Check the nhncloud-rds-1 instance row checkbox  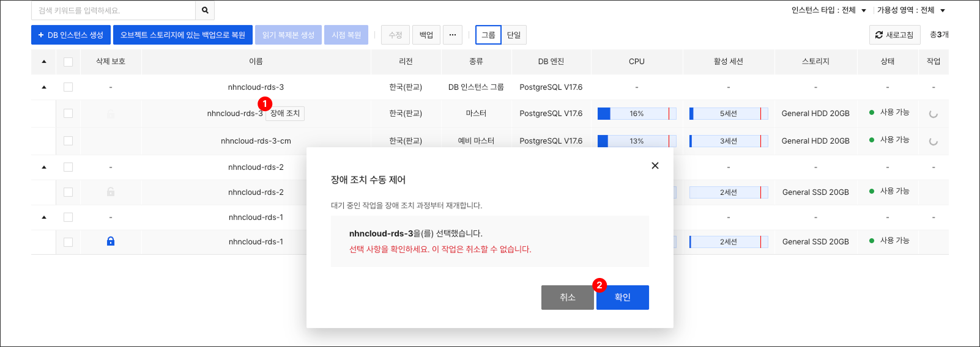click(x=68, y=242)
